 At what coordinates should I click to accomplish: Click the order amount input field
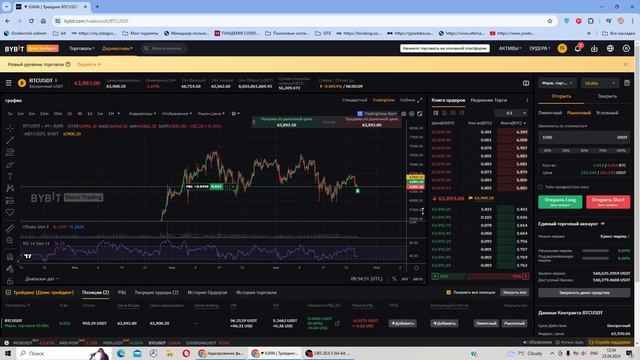tap(584, 138)
